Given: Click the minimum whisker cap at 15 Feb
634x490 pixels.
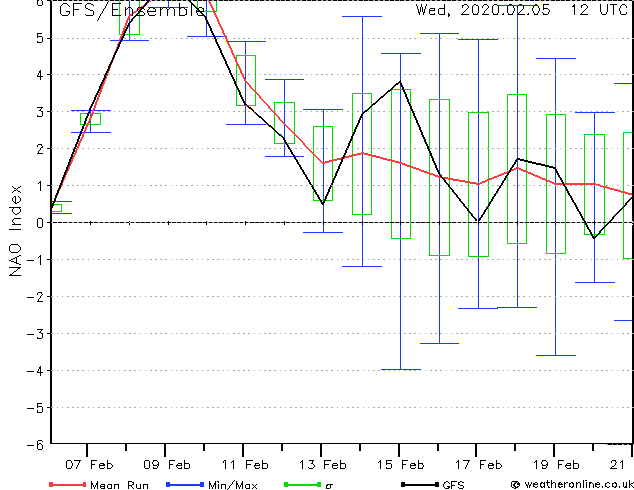Looking at the screenshot, I should point(401,370).
